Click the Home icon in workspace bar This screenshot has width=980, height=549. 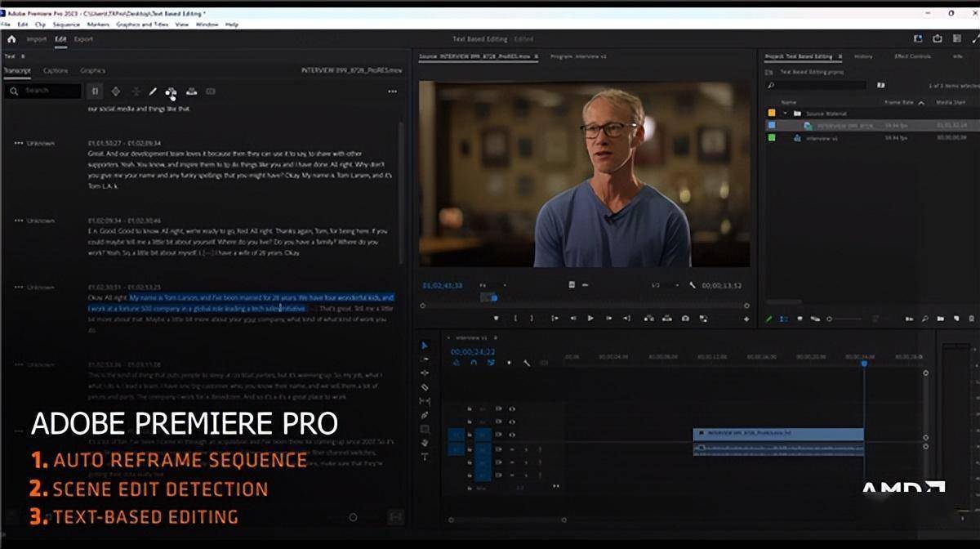tap(11, 39)
